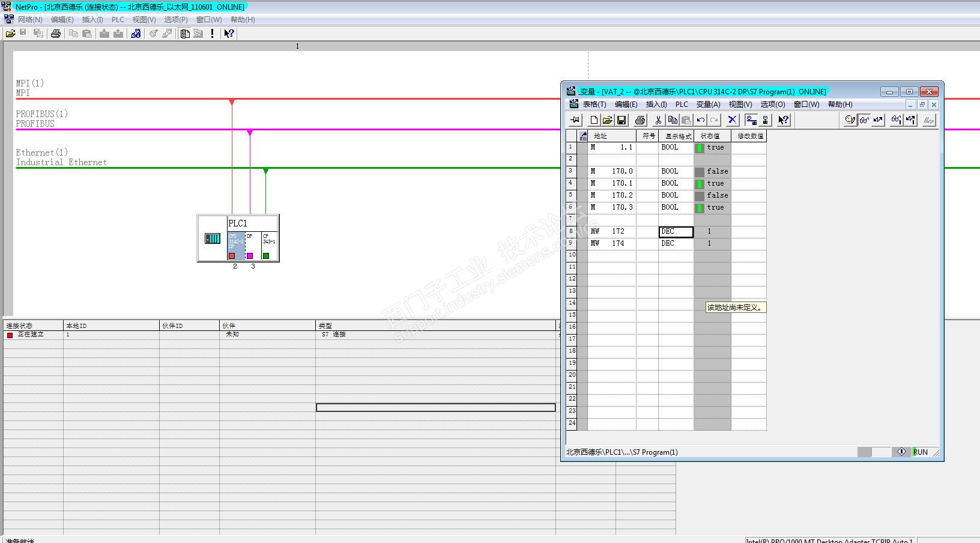Open the 编辑(E) menu in NetPro
The height and width of the screenshot is (543, 980).
tap(62, 20)
